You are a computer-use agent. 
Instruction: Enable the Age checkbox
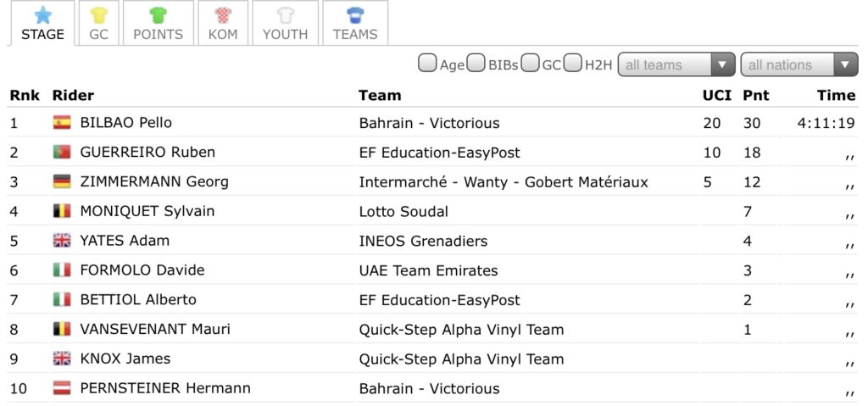[428, 64]
